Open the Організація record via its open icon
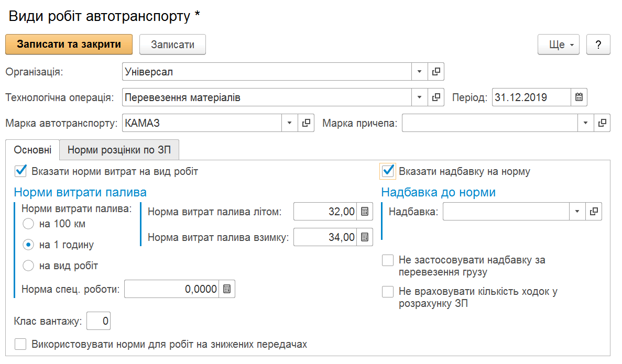 436,72
